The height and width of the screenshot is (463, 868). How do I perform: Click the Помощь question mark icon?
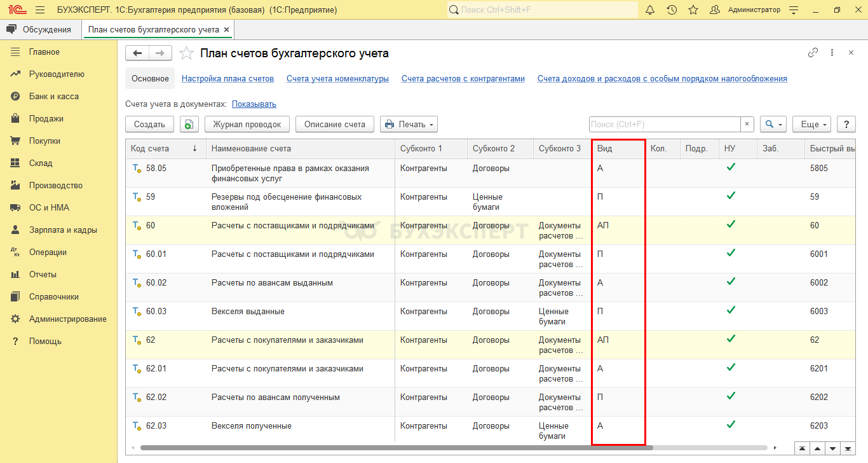point(16,341)
